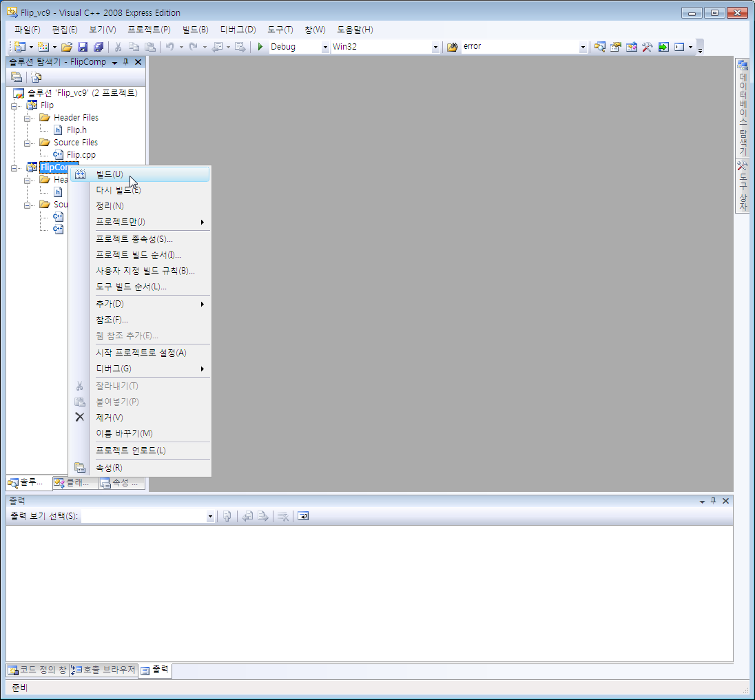Click the Undo arrow icon

click(170, 47)
